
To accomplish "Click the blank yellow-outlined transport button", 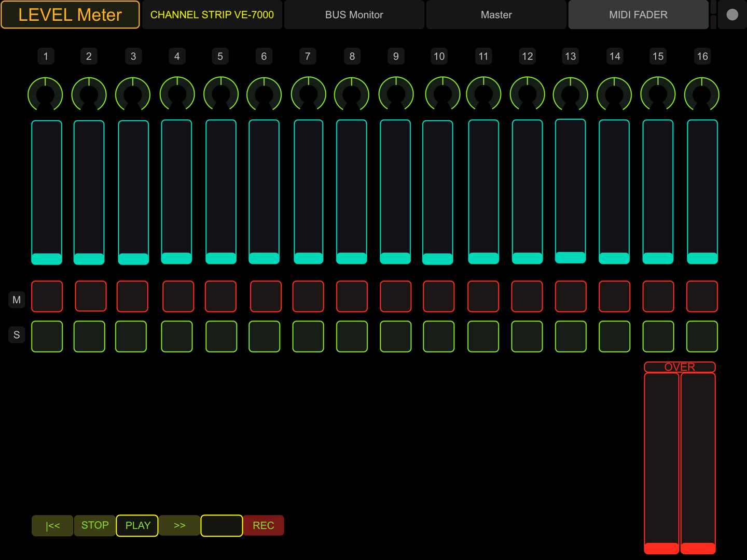I will point(222,525).
